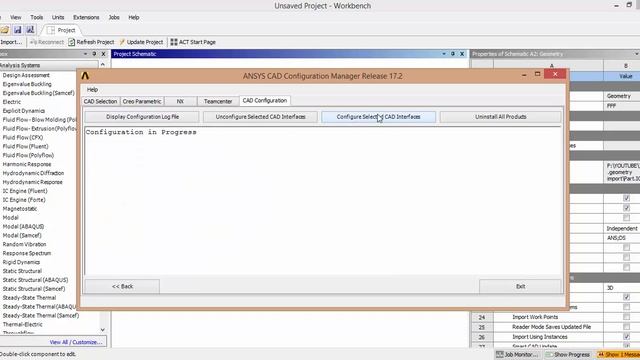Open the Properties of Schematic panel dropdown arrow

(636, 54)
